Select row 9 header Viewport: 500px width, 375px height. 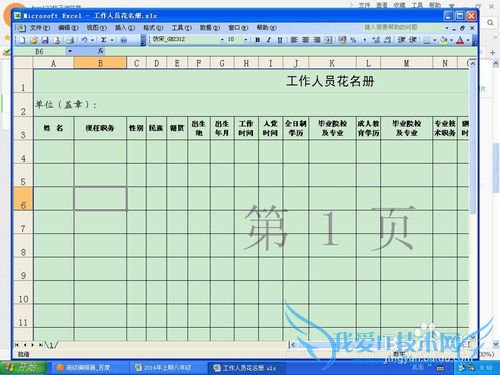(x=23, y=269)
